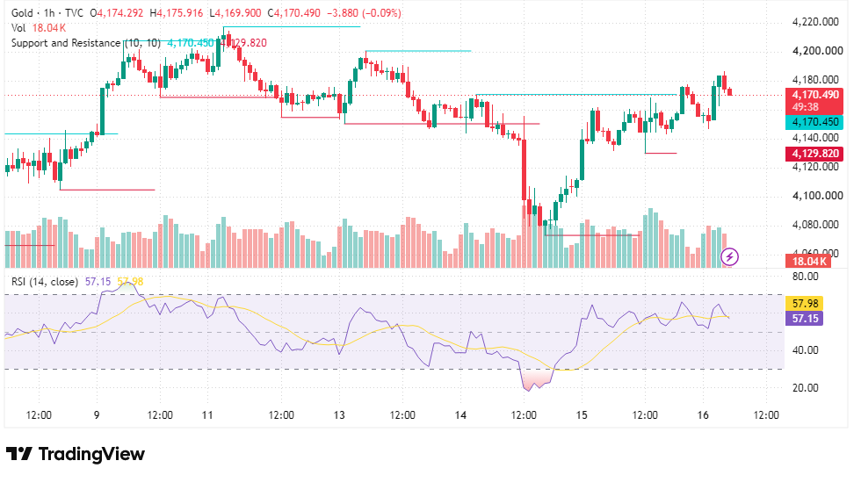Click the 80.00 RSI scale label
Viewport: 861px width, 504px height.
pos(805,277)
